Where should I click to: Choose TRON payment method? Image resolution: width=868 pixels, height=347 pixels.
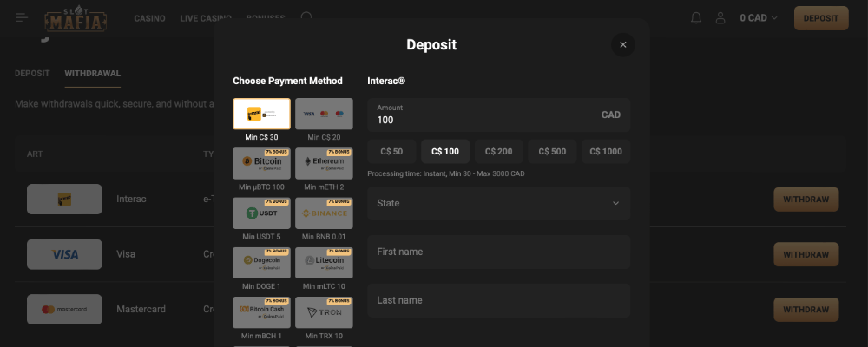coord(324,312)
